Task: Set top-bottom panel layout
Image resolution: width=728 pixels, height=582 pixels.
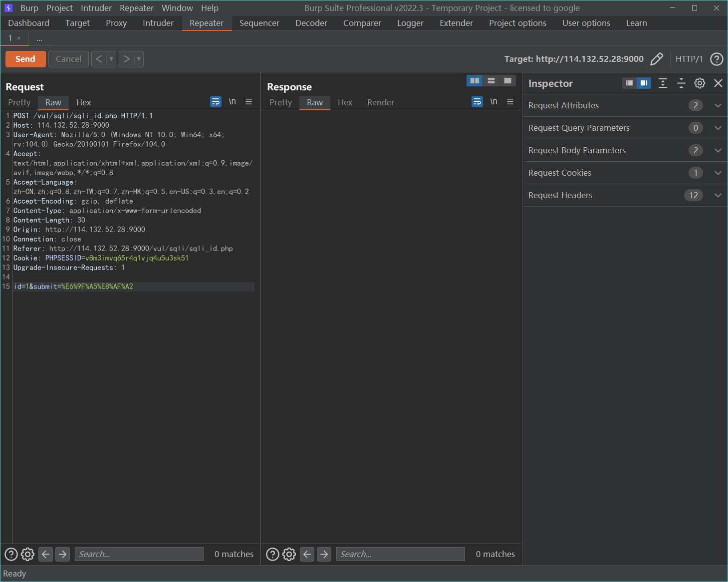Action: pyautogui.click(x=491, y=80)
